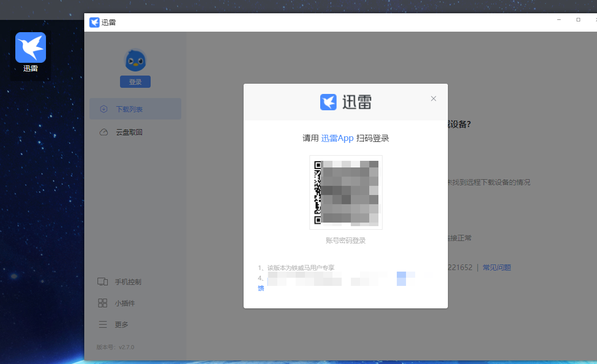Click the 下载列表 download icon
597x364 pixels.
(x=104, y=109)
